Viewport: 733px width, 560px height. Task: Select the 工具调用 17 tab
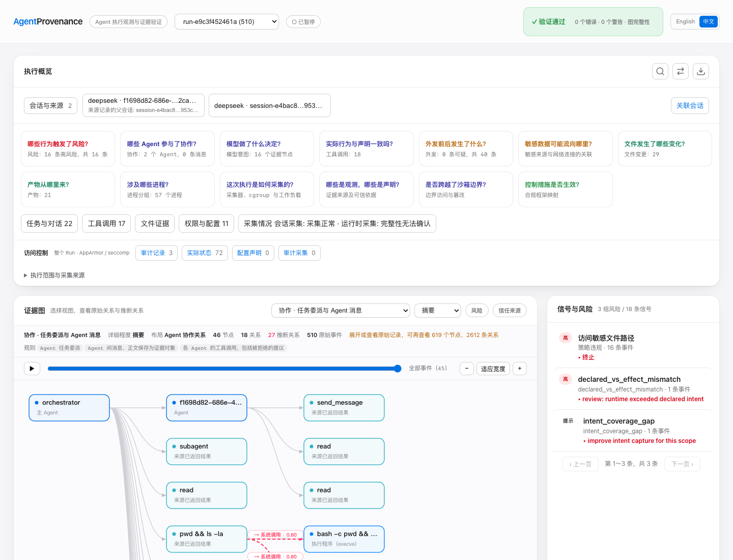[x=106, y=223]
